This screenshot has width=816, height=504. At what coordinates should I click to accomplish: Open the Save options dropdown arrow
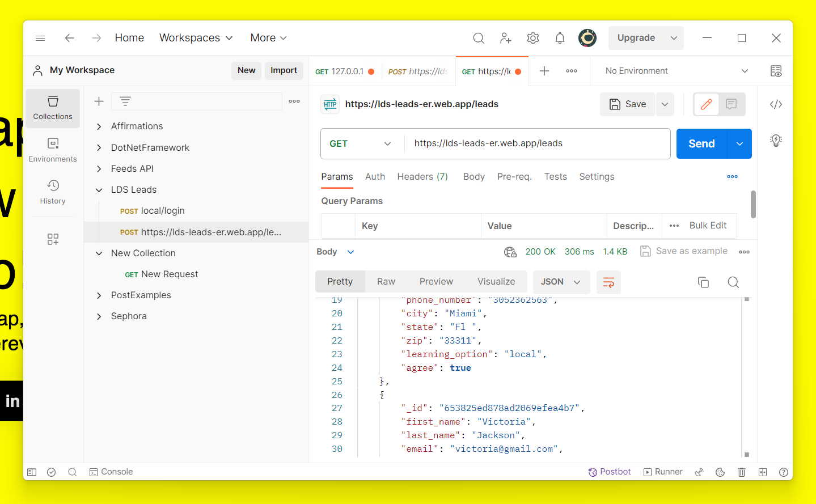(x=665, y=104)
